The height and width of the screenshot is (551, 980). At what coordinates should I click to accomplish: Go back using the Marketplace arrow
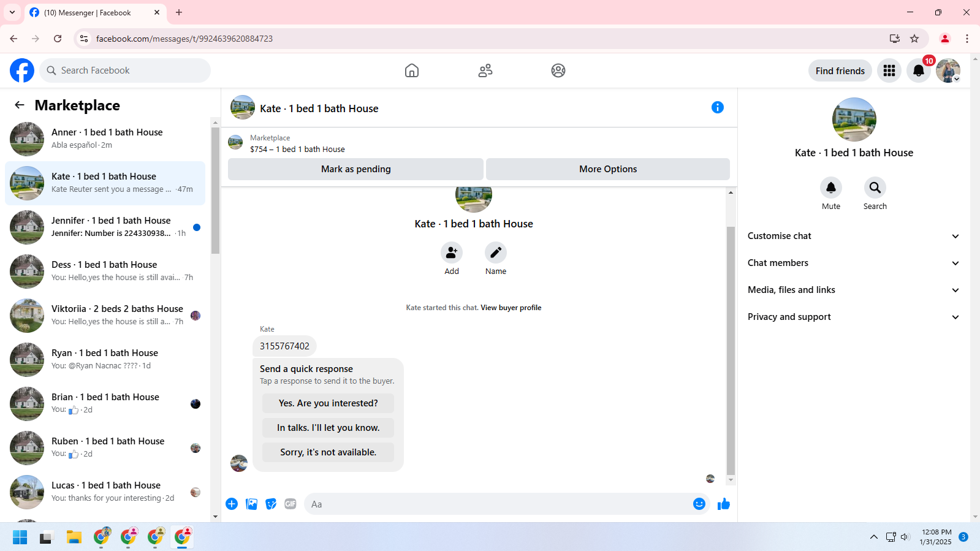click(x=20, y=105)
